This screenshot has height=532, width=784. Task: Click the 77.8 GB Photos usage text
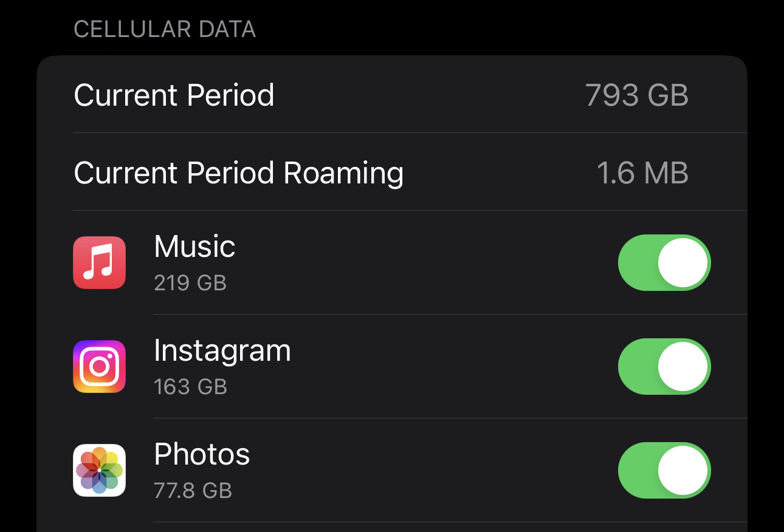click(193, 491)
